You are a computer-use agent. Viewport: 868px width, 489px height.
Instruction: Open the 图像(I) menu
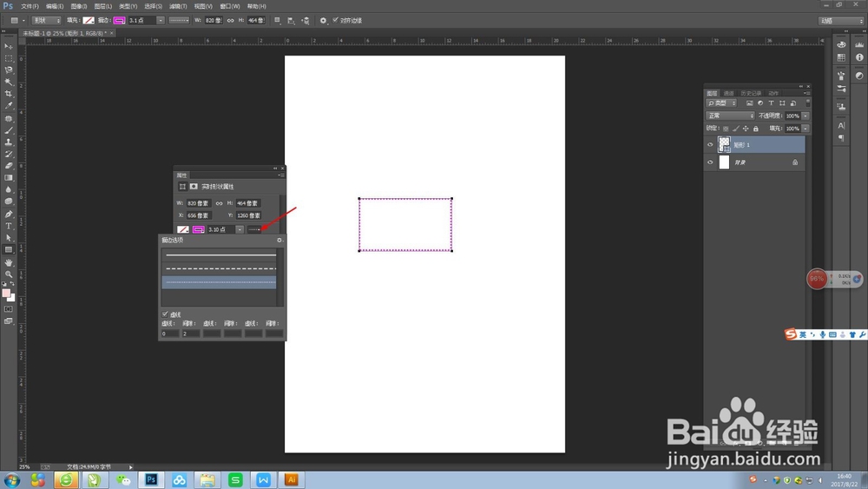point(79,6)
